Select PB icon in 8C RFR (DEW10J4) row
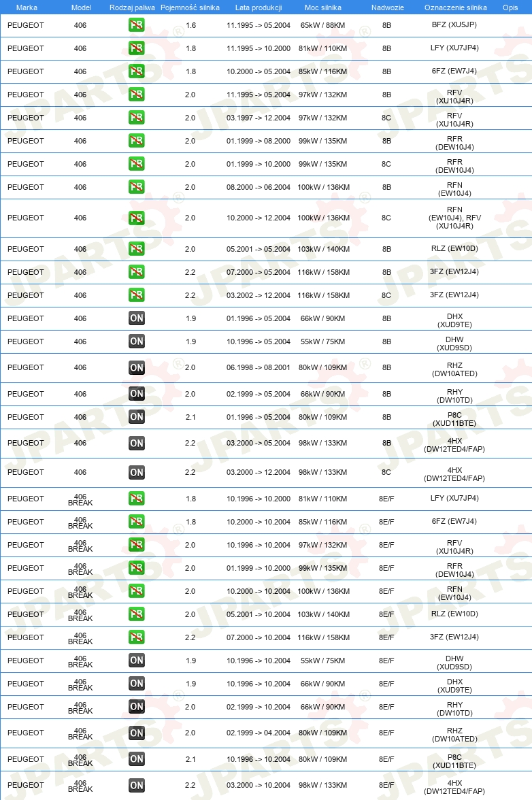 click(x=136, y=164)
